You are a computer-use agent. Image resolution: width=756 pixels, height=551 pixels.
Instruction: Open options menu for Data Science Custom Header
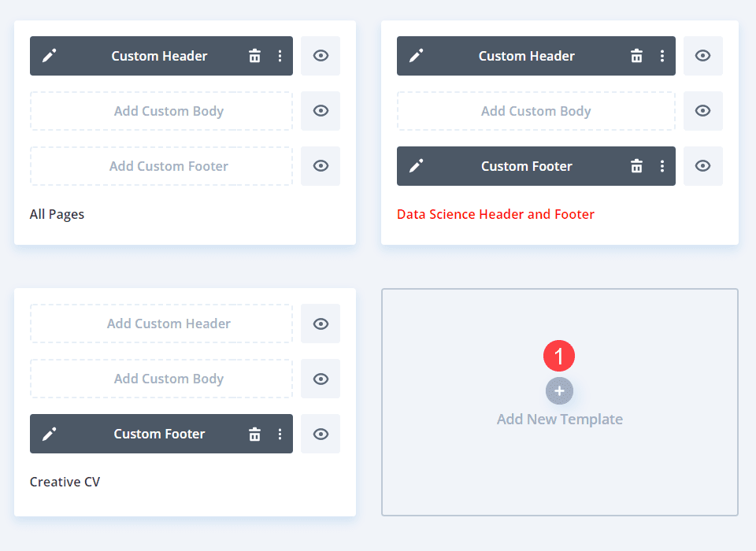tap(661, 56)
